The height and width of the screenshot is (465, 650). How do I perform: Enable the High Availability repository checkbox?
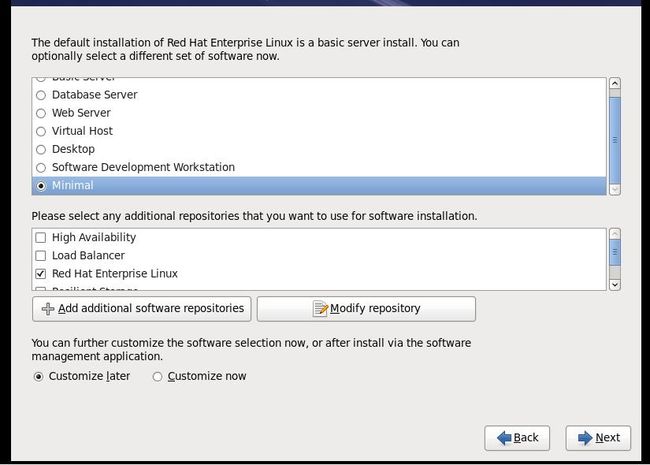pos(41,237)
